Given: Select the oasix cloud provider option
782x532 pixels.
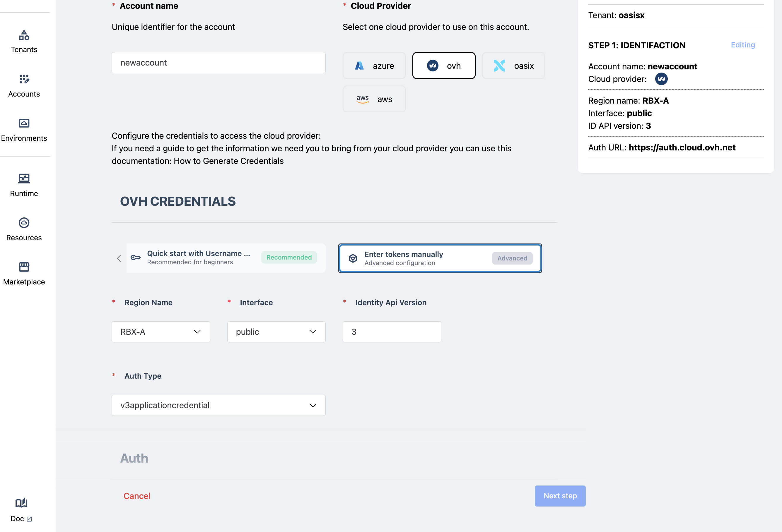Looking at the screenshot, I should tap(513, 66).
